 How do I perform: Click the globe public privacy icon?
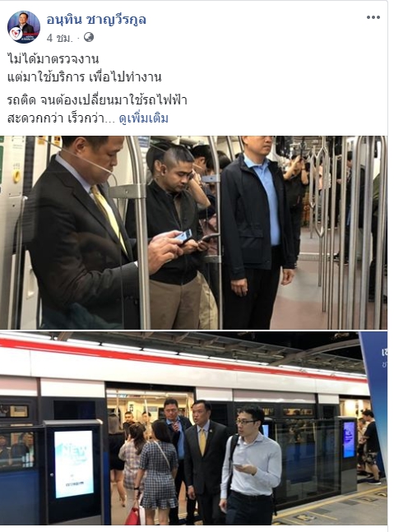point(89,37)
